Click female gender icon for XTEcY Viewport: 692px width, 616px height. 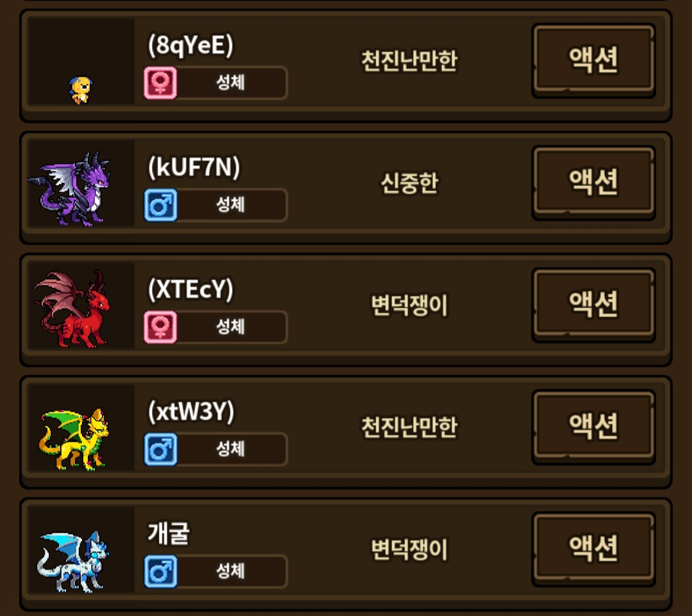click(x=160, y=327)
